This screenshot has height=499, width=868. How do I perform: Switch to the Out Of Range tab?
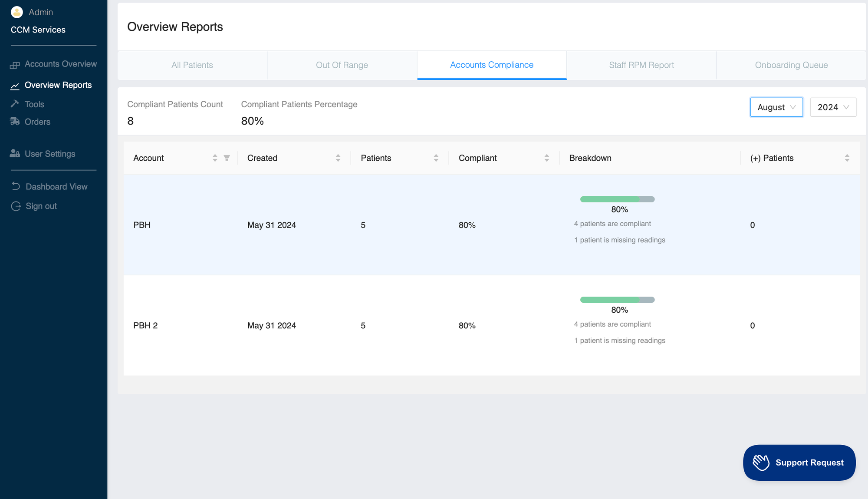click(x=342, y=65)
